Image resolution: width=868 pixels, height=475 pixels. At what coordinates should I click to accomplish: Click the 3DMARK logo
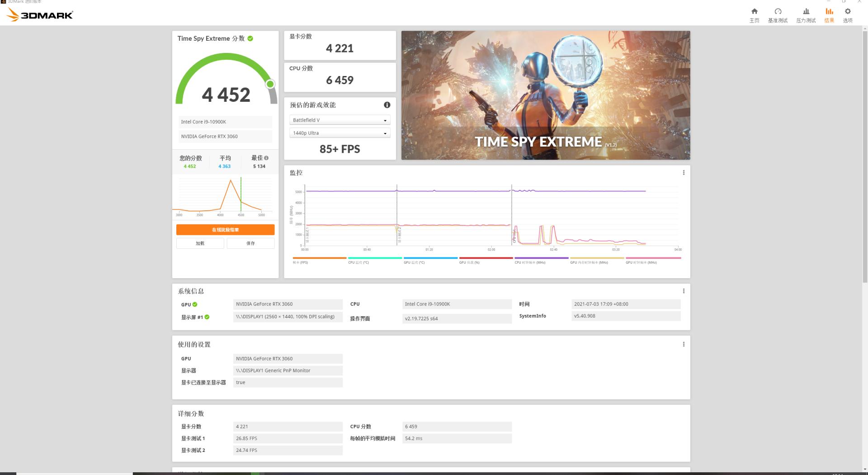pos(39,14)
